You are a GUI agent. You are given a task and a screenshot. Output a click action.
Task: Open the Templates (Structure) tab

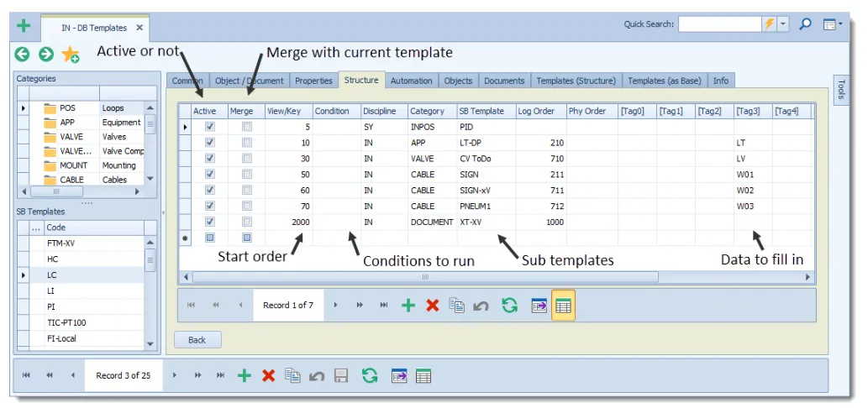tap(576, 81)
